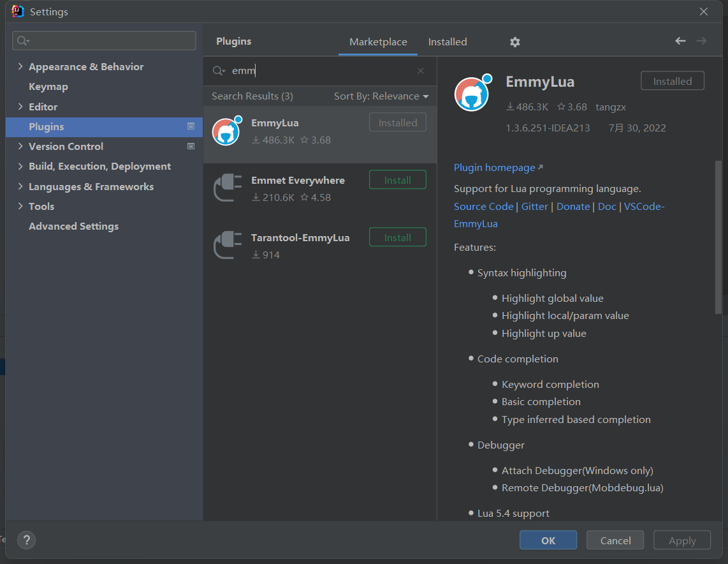
Task: Expand the Version Control section
Action: pyautogui.click(x=20, y=146)
